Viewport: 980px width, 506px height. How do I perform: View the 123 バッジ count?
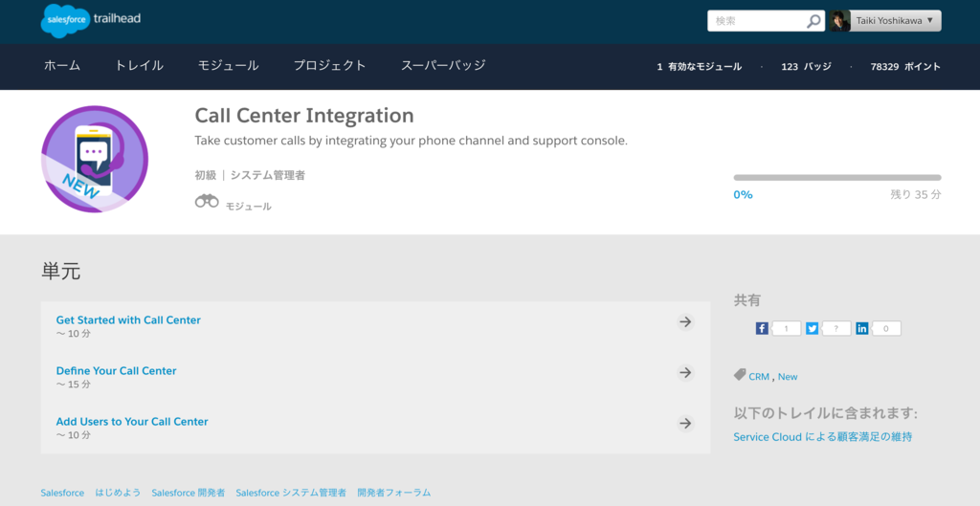coord(806,67)
